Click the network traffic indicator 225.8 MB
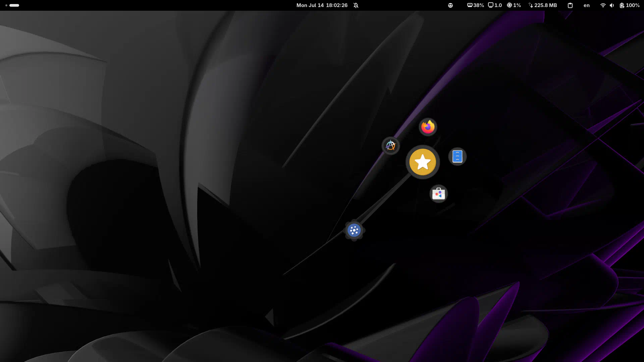This screenshot has height=362, width=644. (543, 5)
